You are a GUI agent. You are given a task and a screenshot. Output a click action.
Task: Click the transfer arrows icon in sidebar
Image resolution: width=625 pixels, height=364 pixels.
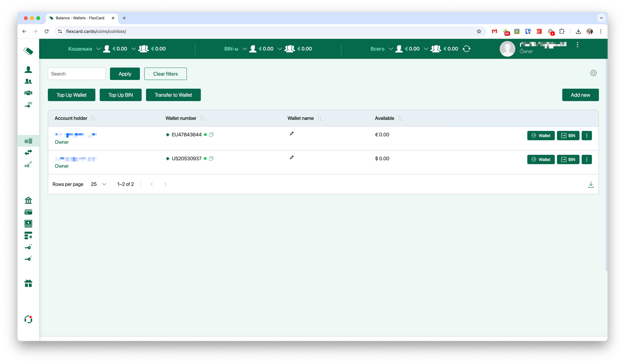pos(28,152)
